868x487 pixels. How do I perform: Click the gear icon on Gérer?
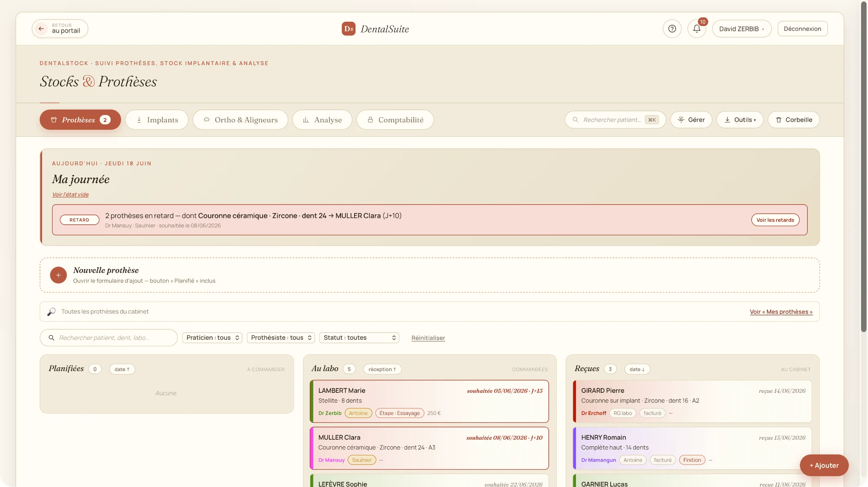tap(681, 120)
